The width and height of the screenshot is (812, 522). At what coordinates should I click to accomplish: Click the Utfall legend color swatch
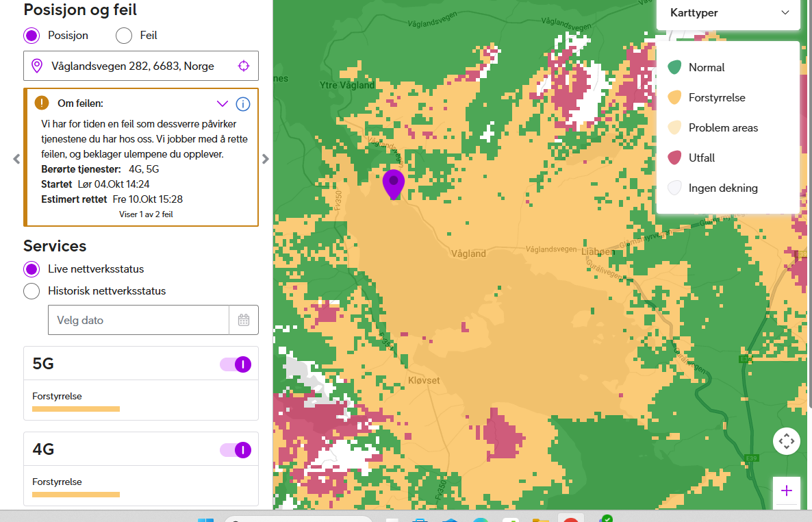pyautogui.click(x=674, y=158)
